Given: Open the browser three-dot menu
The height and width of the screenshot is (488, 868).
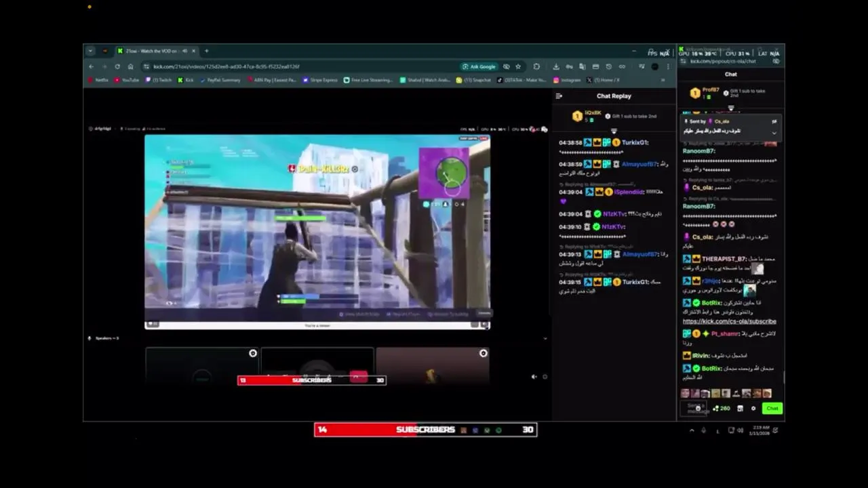Looking at the screenshot, I should click(668, 66).
